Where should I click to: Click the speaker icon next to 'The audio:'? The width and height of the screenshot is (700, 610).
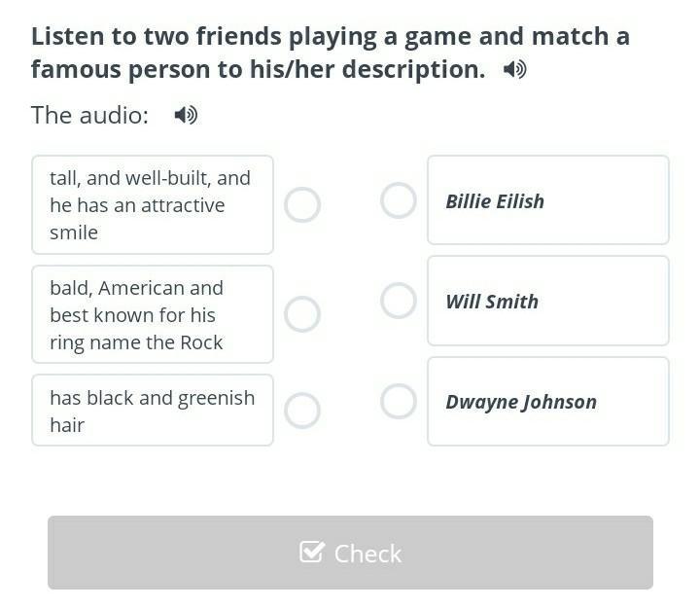[x=186, y=115]
